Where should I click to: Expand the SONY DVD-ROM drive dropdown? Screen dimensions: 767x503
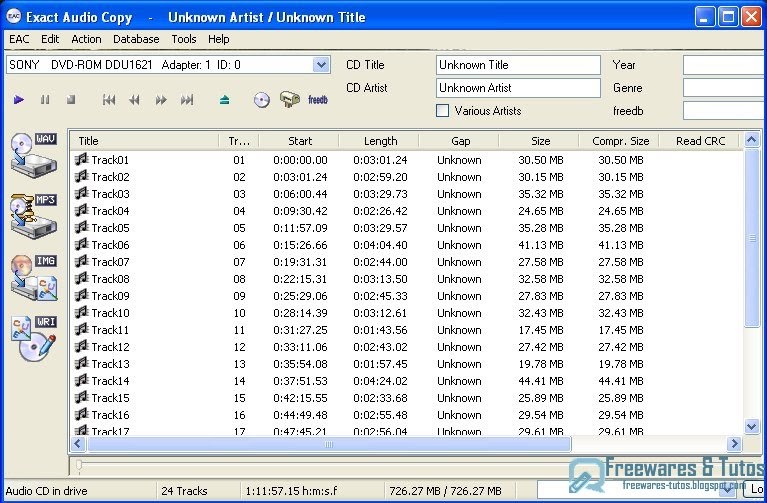pyautogui.click(x=321, y=65)
